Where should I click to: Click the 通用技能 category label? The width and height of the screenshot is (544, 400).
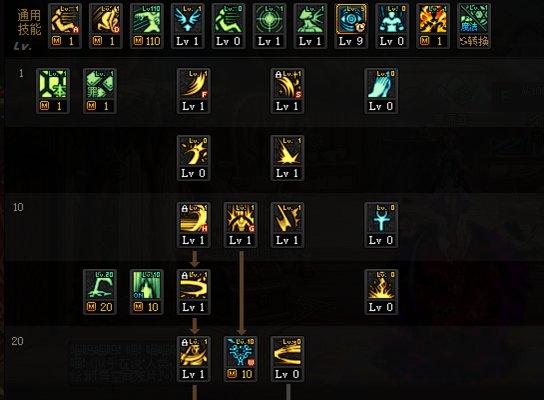(29, 22)
